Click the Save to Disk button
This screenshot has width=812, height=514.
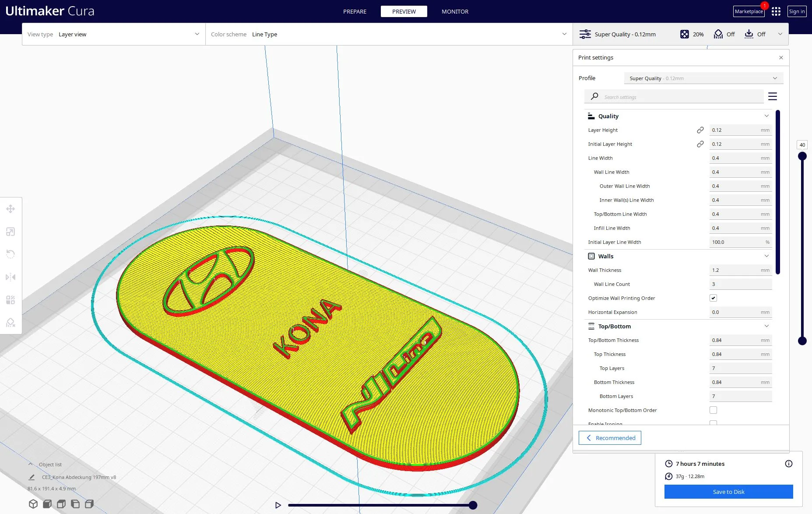728,491
